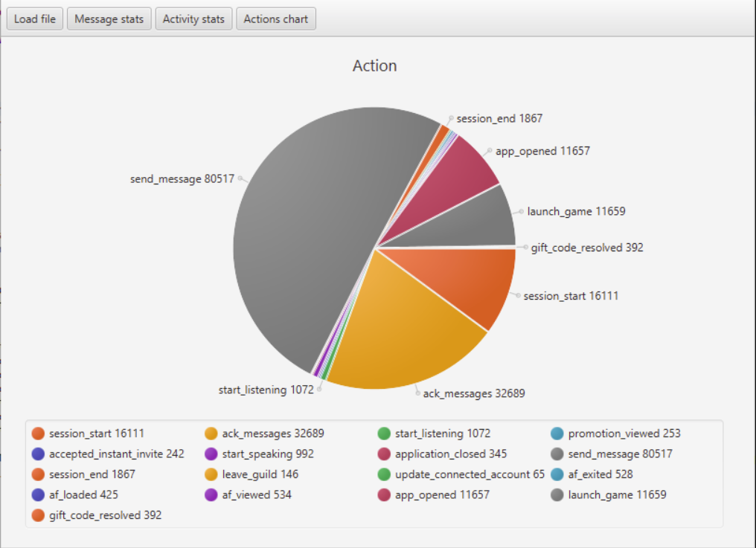Click the promotion_viewed legend color dot
The width and height of the screenshot is (756, 548).
pos(557,433)
